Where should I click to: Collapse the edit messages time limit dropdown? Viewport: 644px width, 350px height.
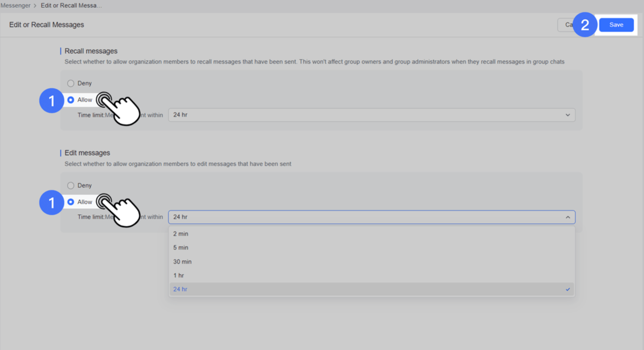371,217
